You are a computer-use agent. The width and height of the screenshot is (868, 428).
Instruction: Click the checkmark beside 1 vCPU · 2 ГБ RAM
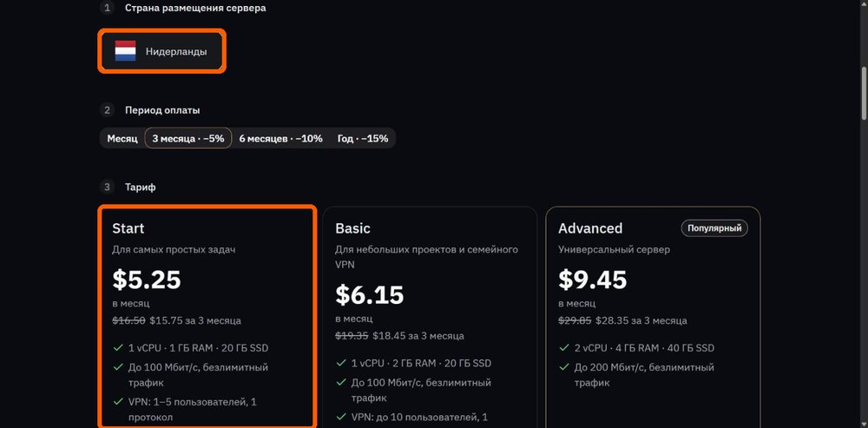coord(341,363)
